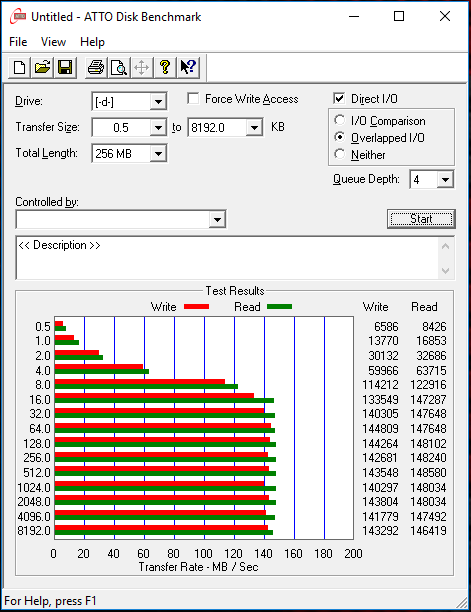Click read value 147287

click(428, 400)
